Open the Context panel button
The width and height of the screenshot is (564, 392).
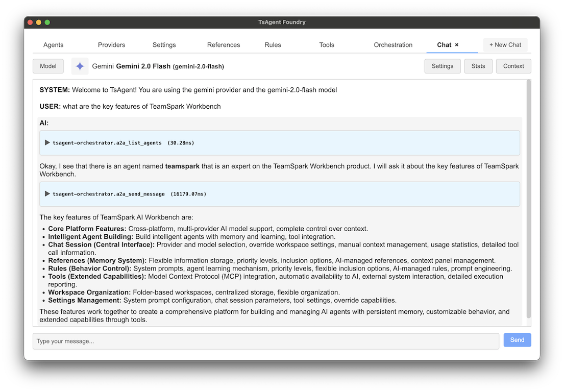click(x=513, y=66)
